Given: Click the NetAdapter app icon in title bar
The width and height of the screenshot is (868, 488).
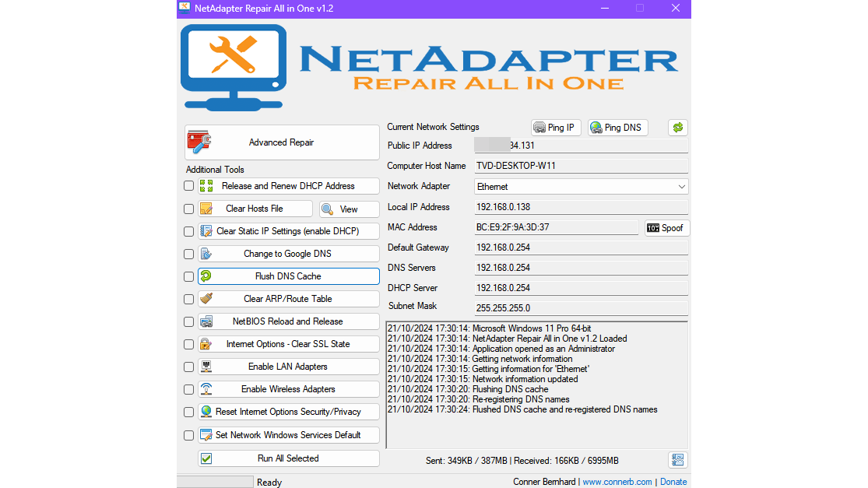Looking at the screenshot, I should (184, 8).
